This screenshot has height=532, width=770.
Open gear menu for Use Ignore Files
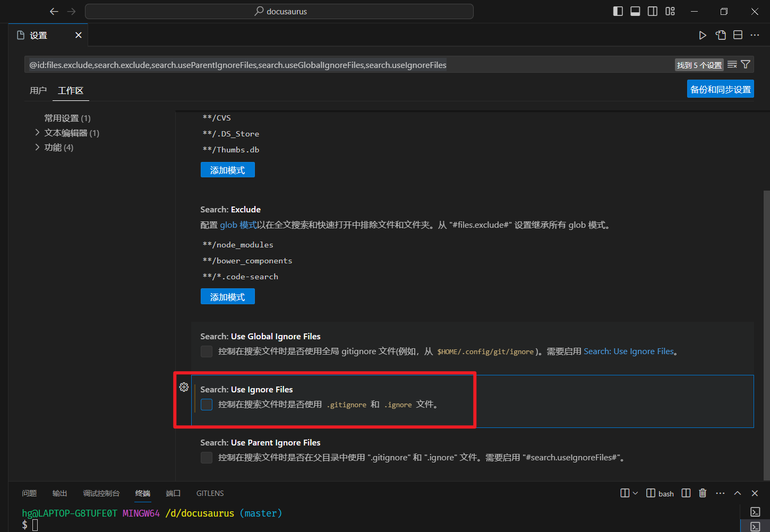tap(184, 387)
